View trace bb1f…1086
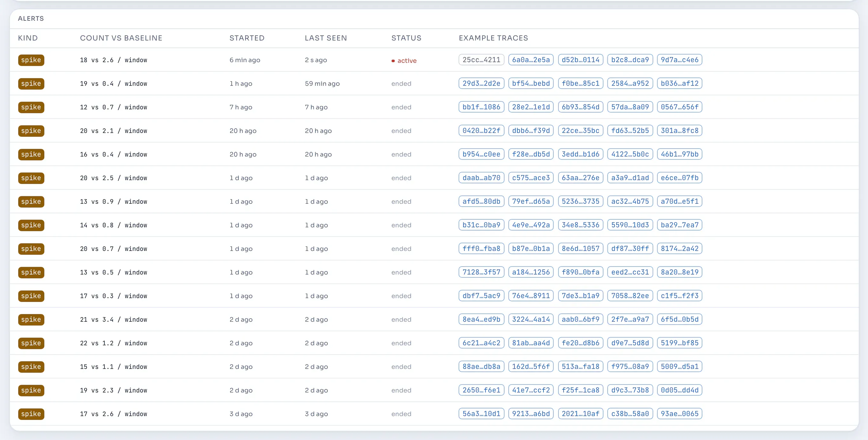 481,107
